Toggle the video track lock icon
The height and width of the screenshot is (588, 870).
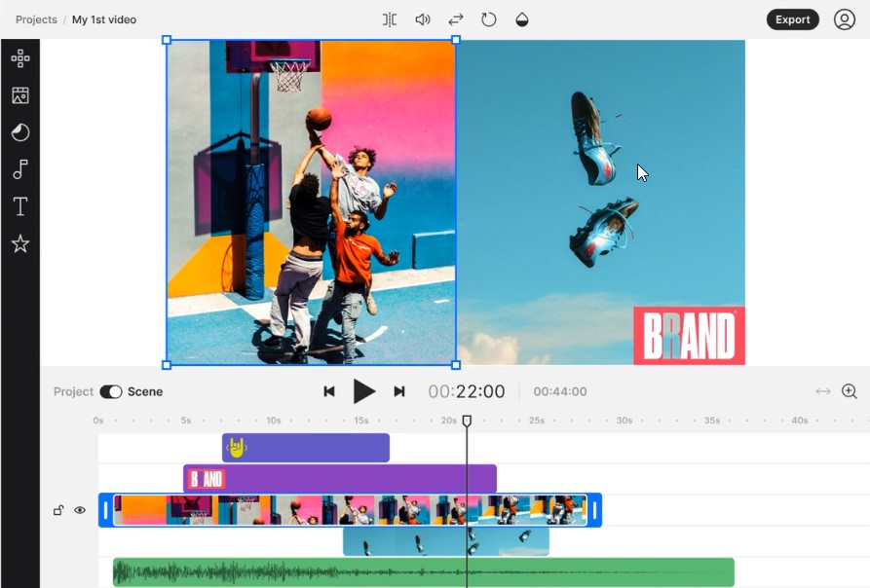58,510
